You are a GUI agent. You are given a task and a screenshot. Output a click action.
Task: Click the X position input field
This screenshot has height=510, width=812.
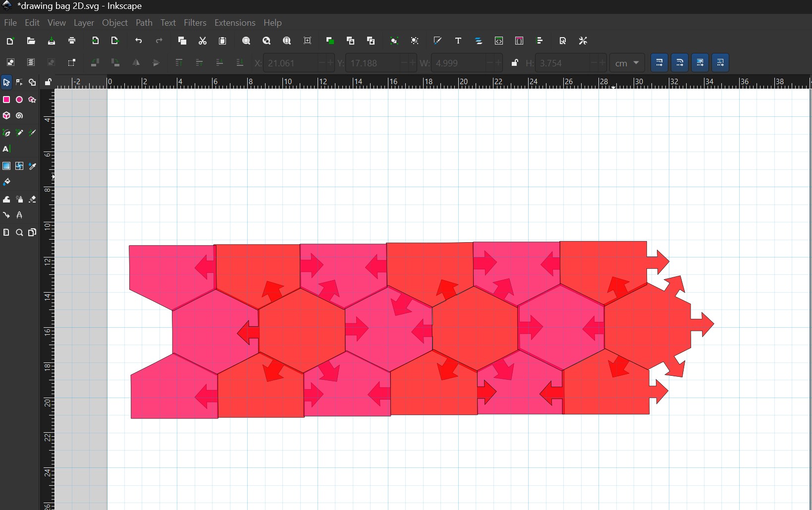290,63
